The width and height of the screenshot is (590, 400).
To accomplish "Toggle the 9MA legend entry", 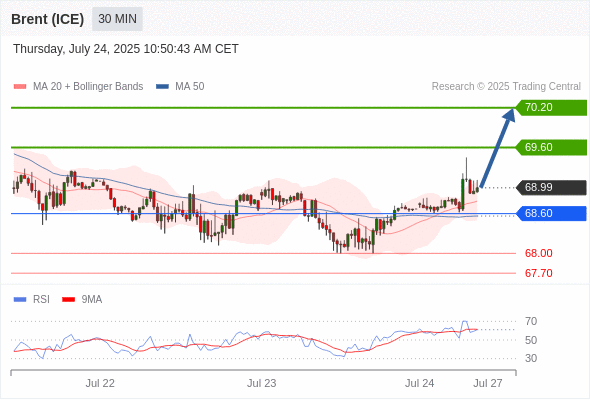I will pyautogui.click(x=82, y=300).
